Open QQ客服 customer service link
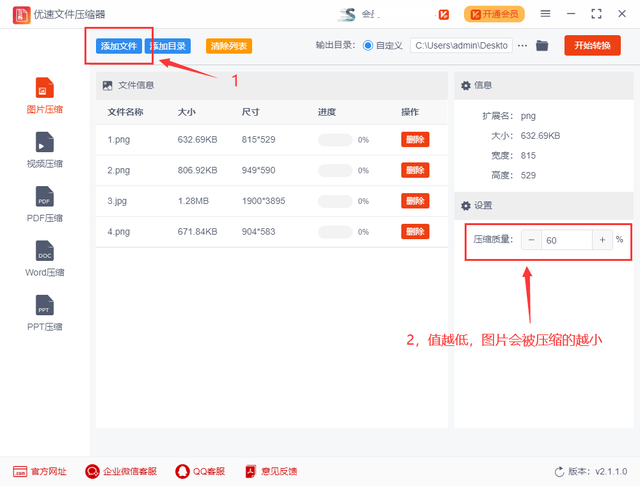The image size is (640, 486). (200, 471)
